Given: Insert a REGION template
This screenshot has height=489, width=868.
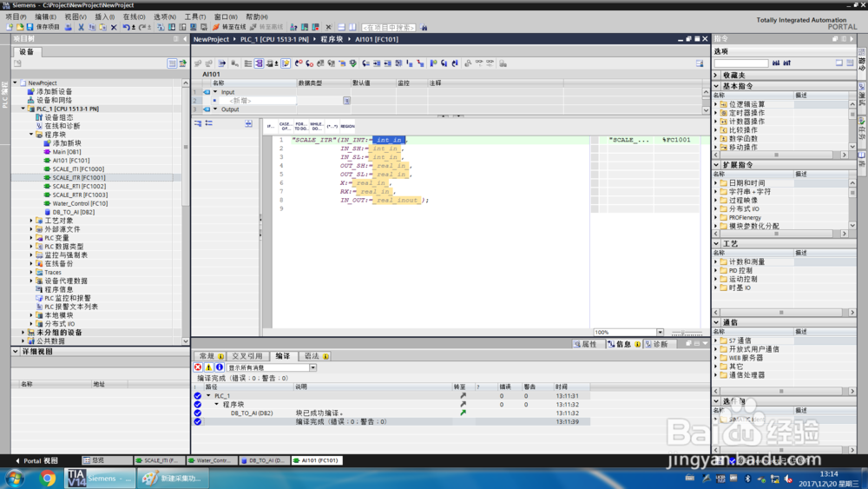Looking at the screenshot, I should coord(348,126).
